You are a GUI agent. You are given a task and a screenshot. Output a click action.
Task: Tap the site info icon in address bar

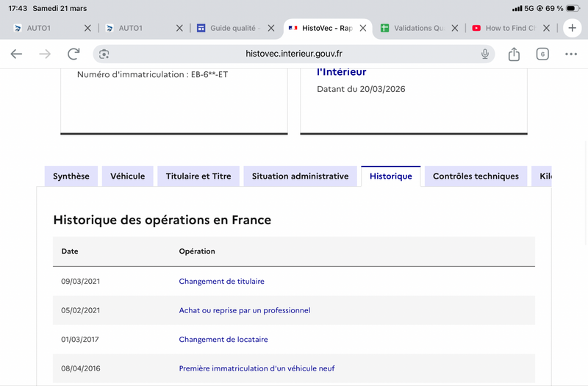[x=104, y=54]
